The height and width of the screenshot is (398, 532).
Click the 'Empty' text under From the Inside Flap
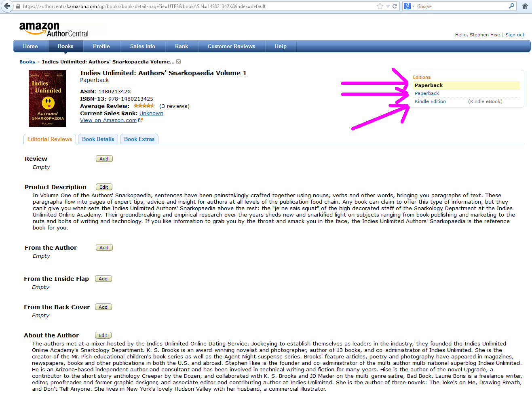coord(40,287)
